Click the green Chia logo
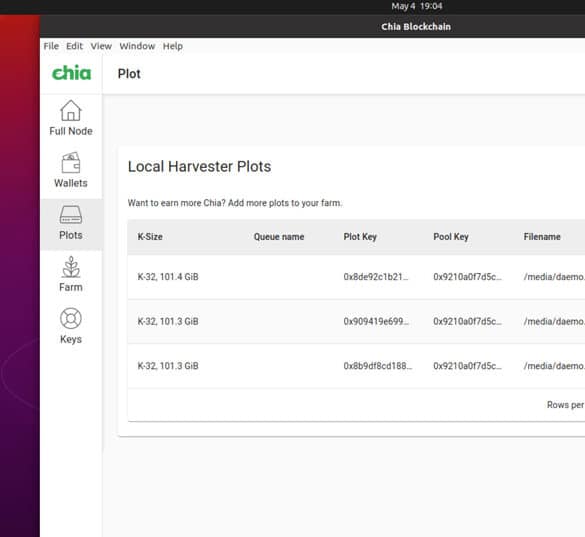585x537 pixels. [x=71, y=73]
